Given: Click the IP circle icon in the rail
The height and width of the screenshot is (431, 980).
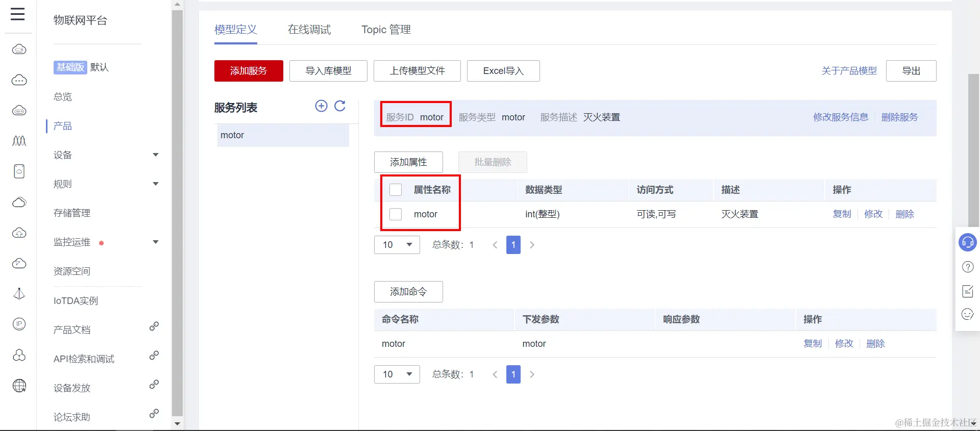Looking at the screenshot, I should (x=19, y=324).
